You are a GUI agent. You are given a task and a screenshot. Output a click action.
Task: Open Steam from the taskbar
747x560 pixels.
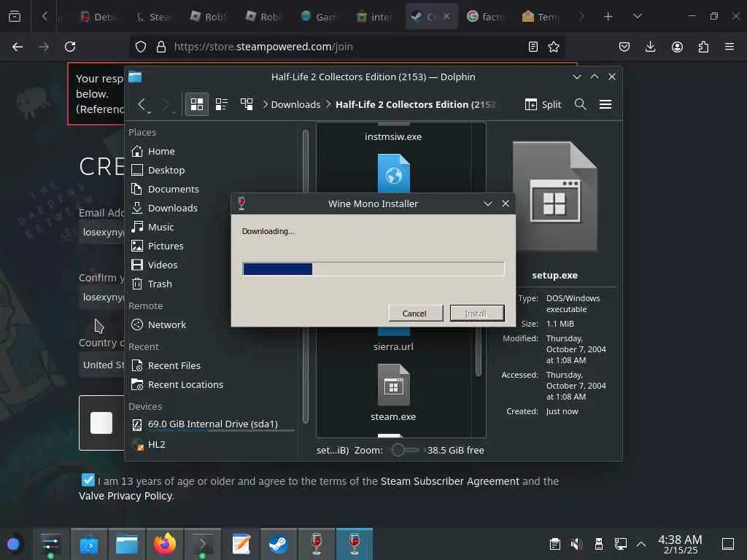point(279,544)
